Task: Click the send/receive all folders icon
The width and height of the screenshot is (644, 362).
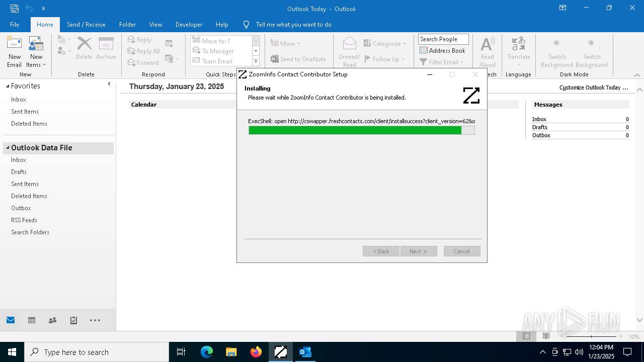Action: (15, 9)
